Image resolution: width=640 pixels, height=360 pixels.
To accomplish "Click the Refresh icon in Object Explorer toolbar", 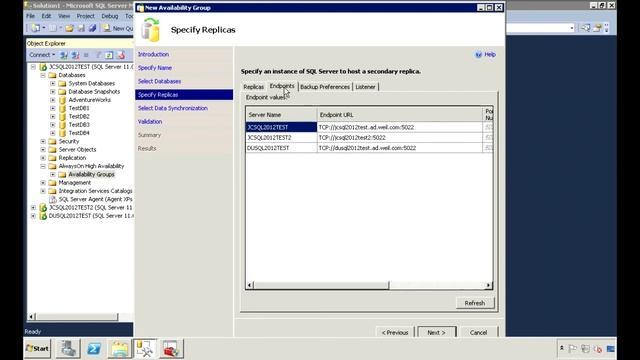I will pos(109,55).
